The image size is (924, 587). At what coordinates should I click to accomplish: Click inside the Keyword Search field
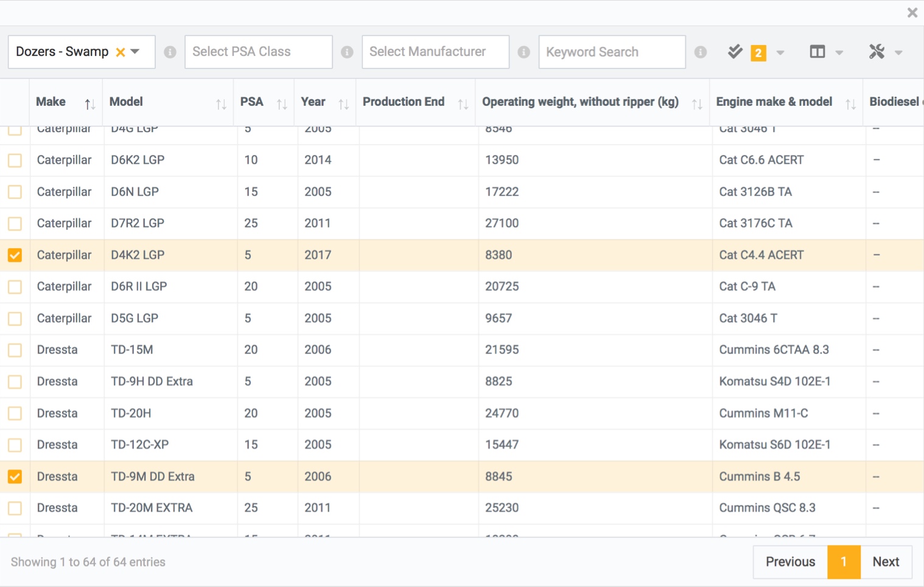point(611,52)
